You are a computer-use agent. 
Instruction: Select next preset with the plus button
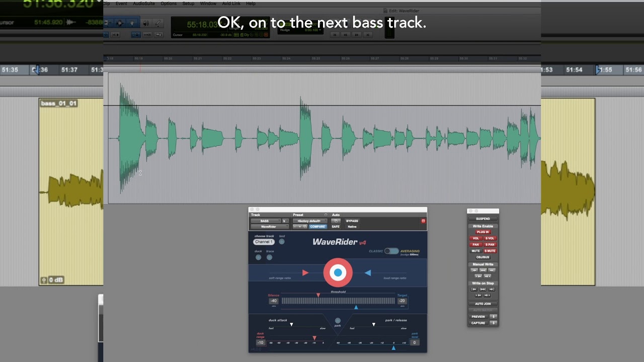click(x=300, y=227)
